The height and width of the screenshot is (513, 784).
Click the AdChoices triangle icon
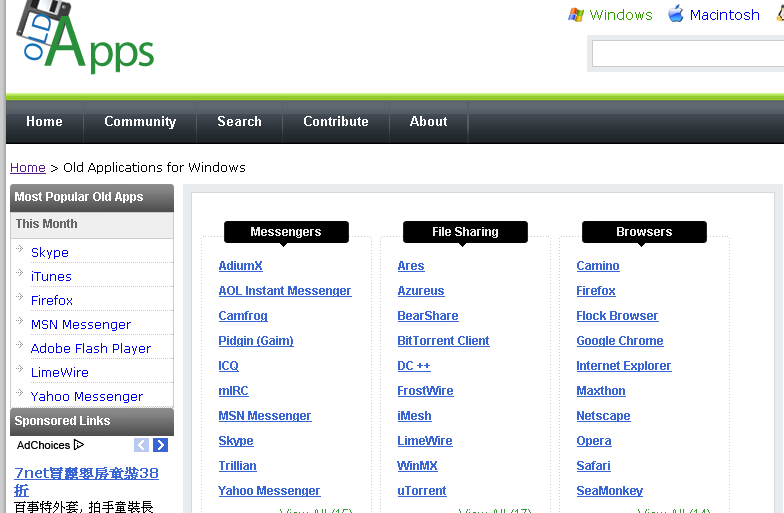tap(78, 444)
